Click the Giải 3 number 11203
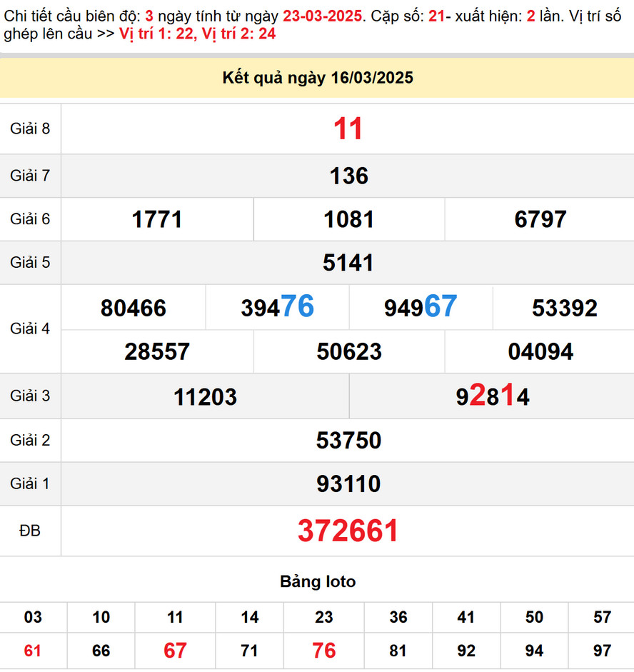Image resolution: width=634 pixels, height=672 pixels. pyautogui.click(x=205, y=396)
